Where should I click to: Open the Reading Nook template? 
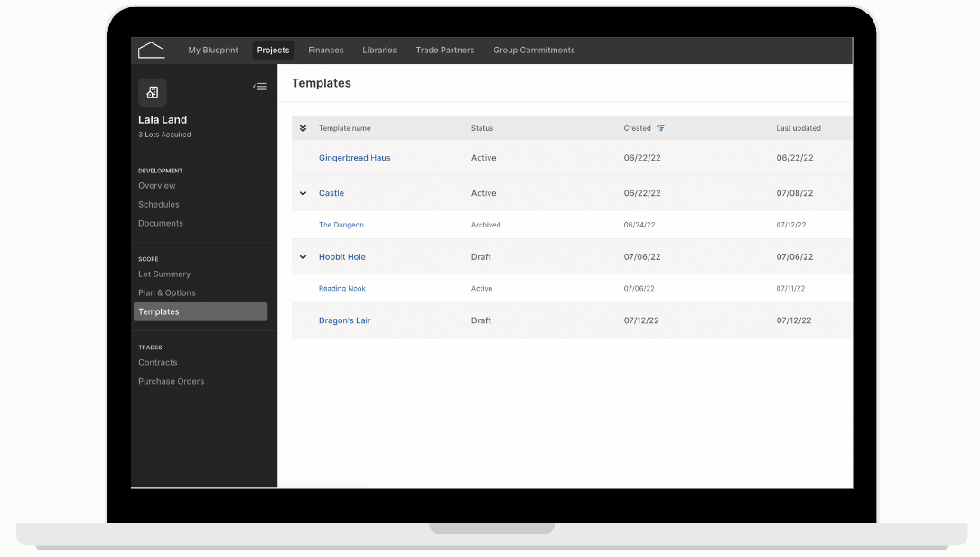tap(342, 289)
